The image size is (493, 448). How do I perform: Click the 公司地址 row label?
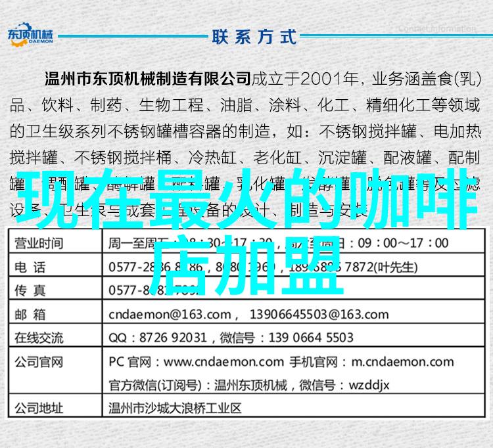click(39, 408)
